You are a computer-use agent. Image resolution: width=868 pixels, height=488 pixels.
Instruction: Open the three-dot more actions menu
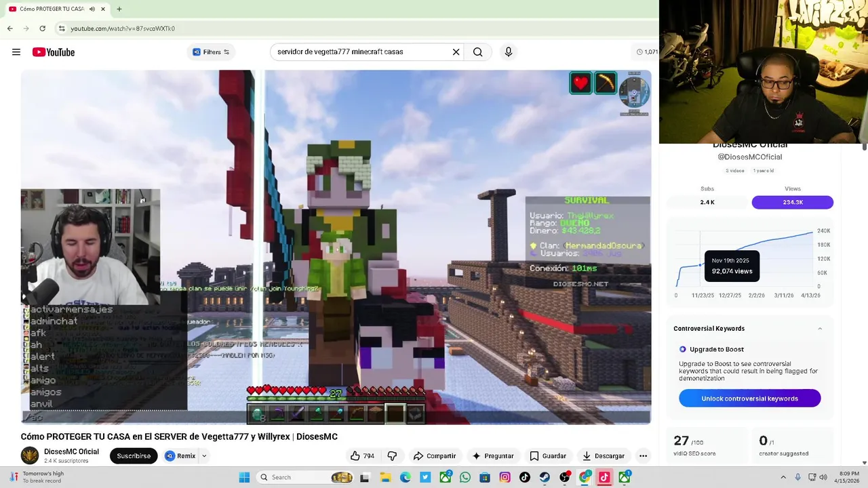point(643,456)
